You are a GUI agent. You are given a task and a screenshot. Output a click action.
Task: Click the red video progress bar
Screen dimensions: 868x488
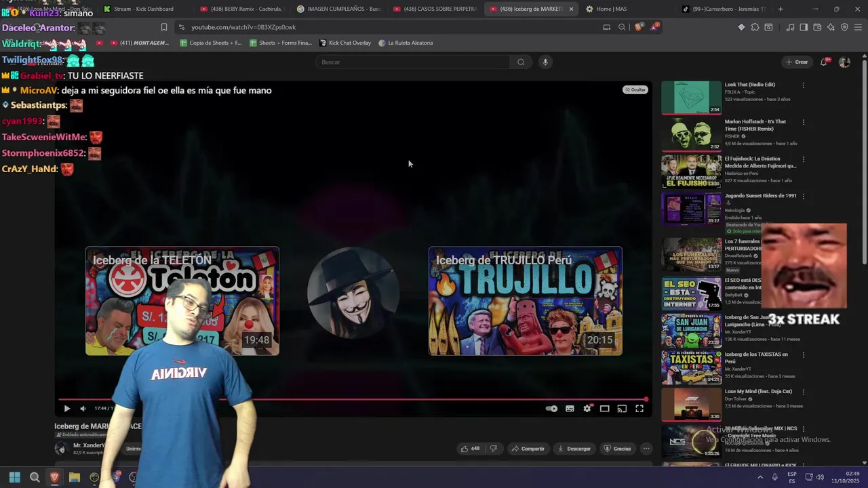(x=353, y=399)
